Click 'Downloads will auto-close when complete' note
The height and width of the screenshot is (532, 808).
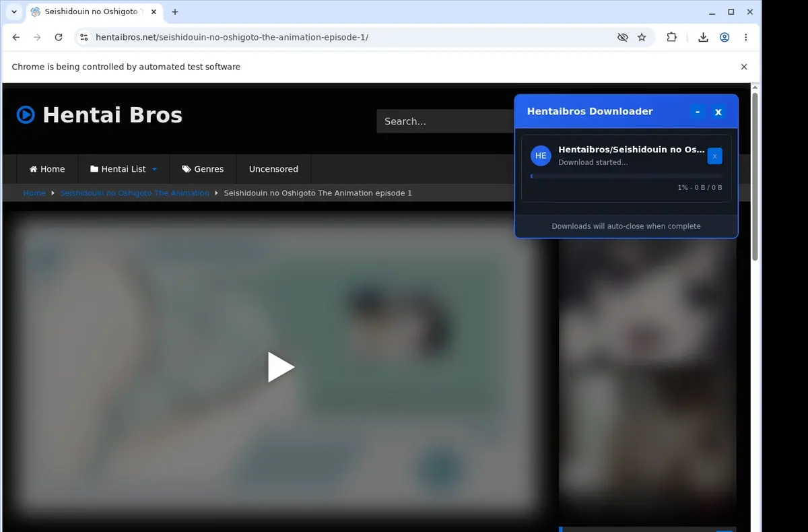pos(626,226)
